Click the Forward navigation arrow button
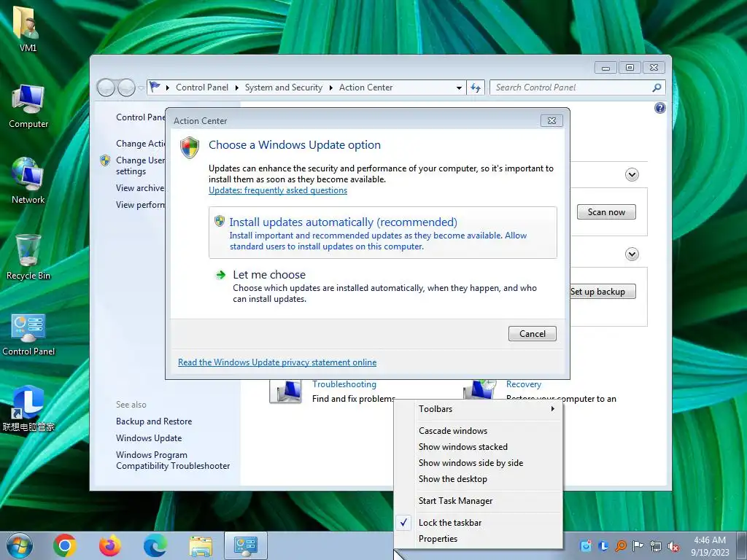Viewport: 747px width, 560px height. 126,87
